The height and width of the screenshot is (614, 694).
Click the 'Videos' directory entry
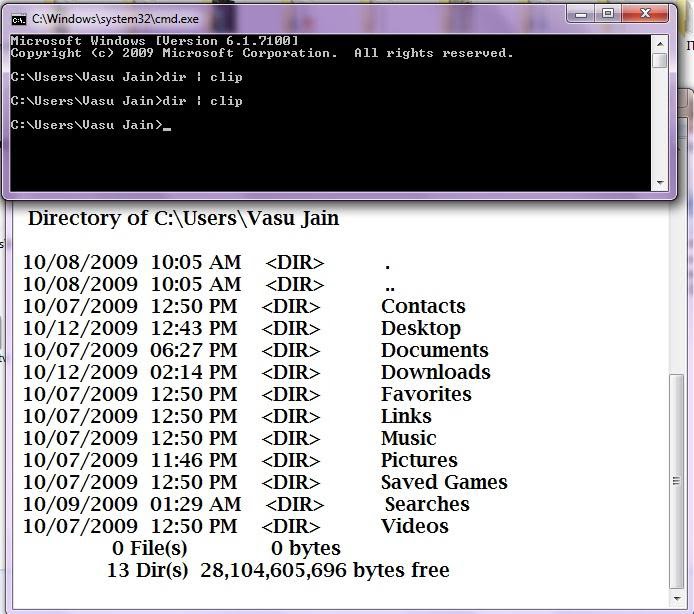415,526
